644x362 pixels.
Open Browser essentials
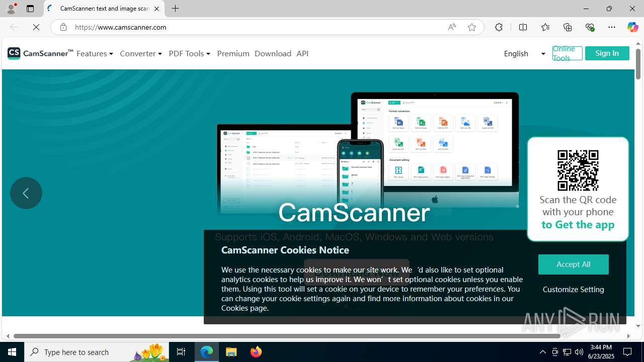pos(590,27)
